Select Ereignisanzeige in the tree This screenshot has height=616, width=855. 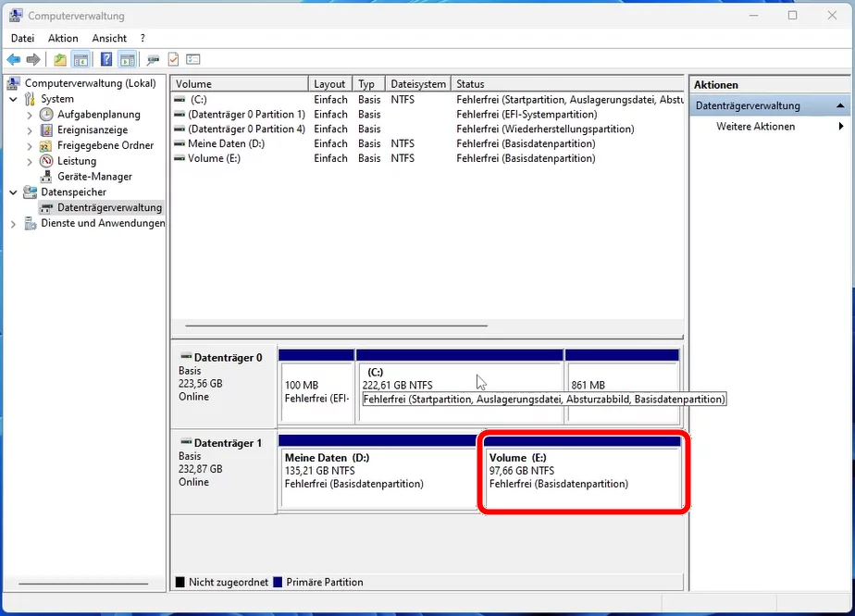[93, 129]
